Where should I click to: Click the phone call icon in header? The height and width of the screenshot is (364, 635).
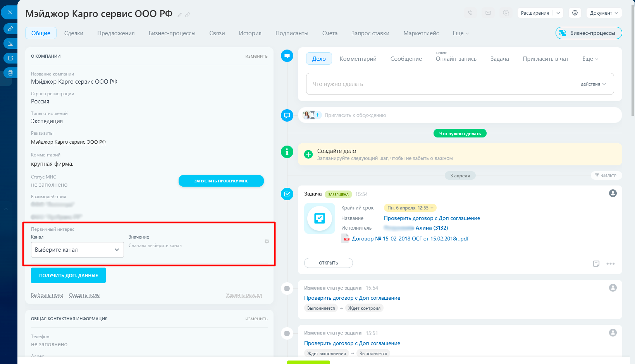470,13
